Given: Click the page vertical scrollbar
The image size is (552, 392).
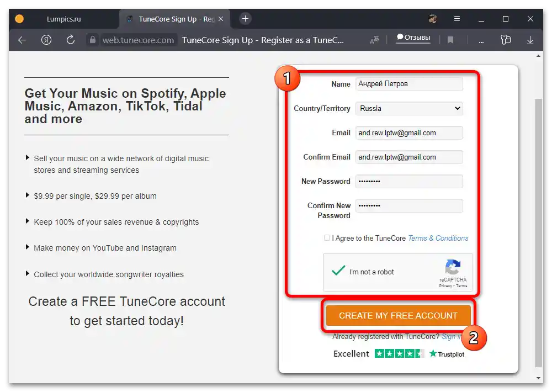Looking at the screenshot, I should (x=538, y=232).
